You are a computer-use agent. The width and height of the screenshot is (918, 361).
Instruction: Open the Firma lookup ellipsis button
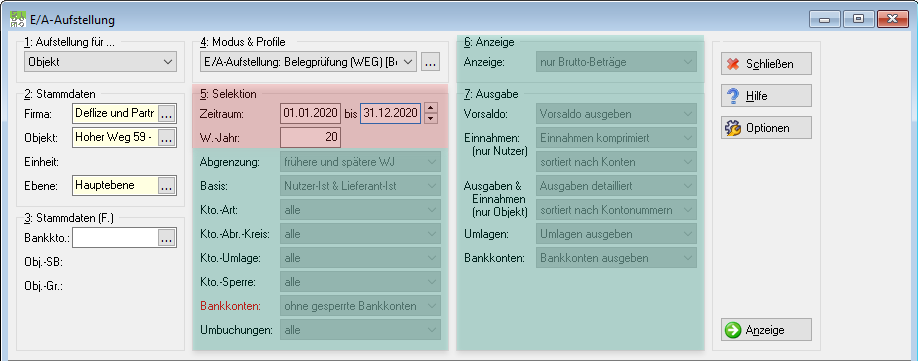[167, 114]
